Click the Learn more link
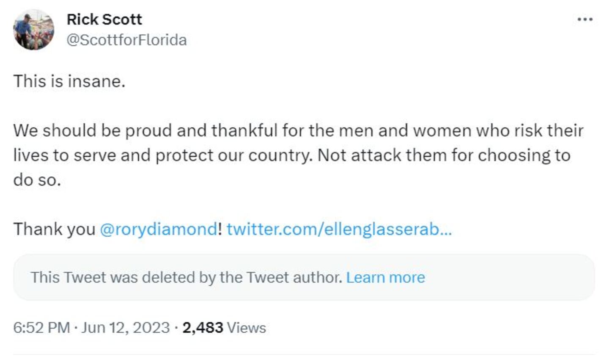Image resolution: width=609 pixels, height=364 pixels. [x=386, y=277]
